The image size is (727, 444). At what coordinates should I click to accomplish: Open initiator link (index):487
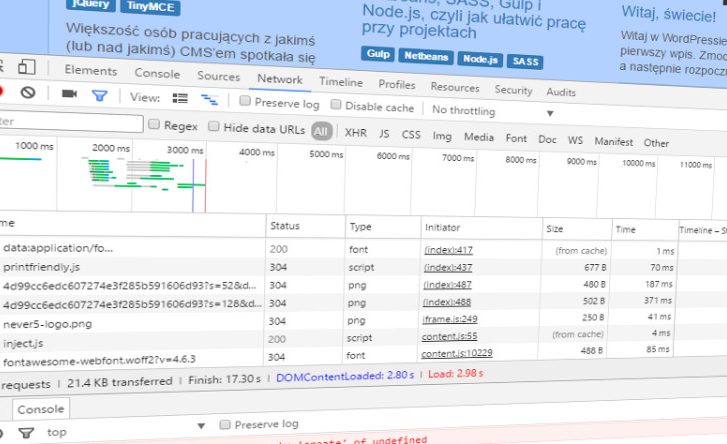pyautogui.click(x=447, y=285)
